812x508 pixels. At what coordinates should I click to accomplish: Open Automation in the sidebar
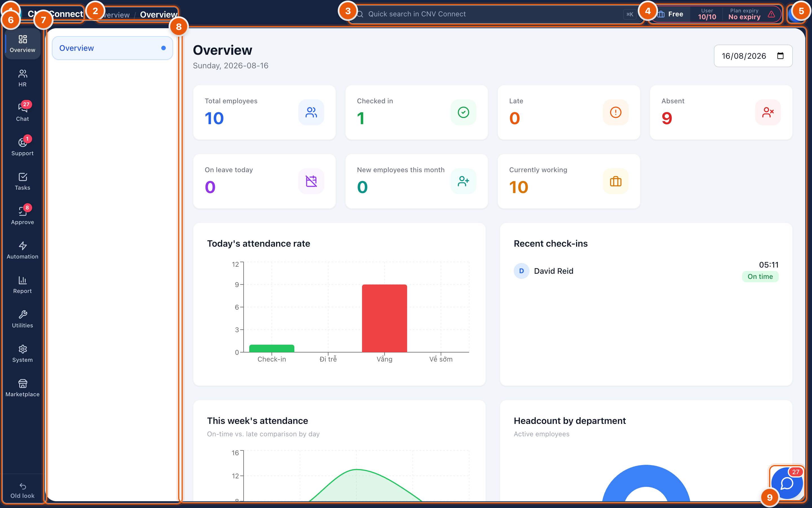(x=23, y=251)
